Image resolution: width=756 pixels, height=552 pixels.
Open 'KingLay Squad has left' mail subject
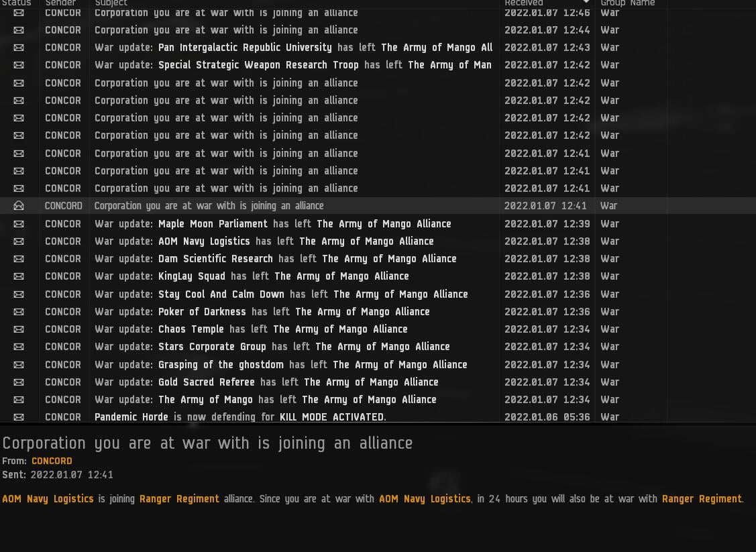[x=252, y=276]
